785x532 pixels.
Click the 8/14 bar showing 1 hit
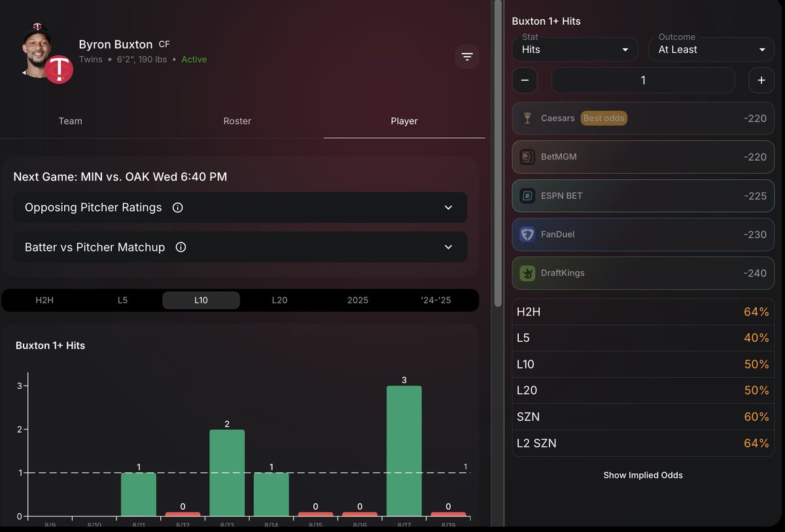271,494
